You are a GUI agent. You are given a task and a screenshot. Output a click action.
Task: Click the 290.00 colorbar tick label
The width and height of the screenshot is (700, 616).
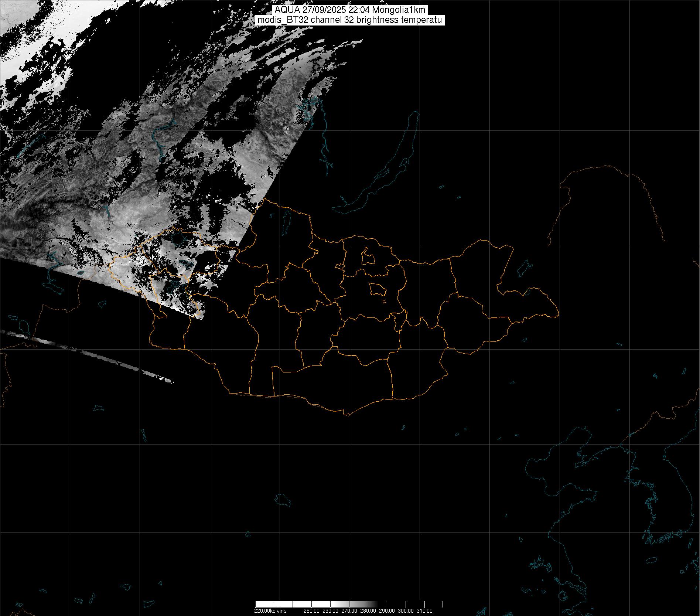[x=387, y=611]
